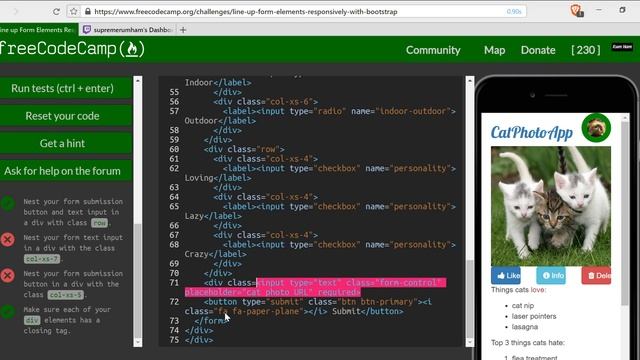
Task: Switch to the Line up Form Elements tab
Action: pyautogui.click(x=39, y=30)
